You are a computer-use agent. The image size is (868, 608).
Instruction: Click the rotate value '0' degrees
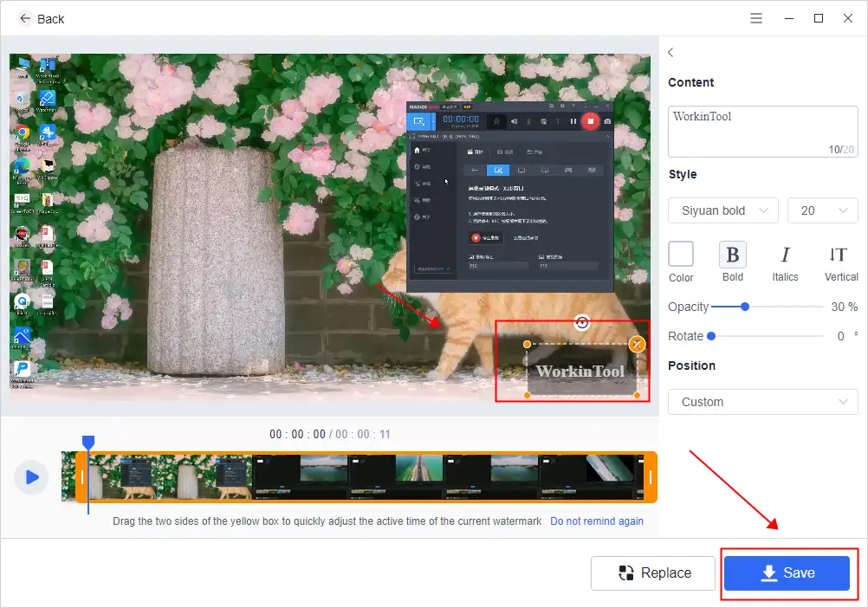[841, 336]
